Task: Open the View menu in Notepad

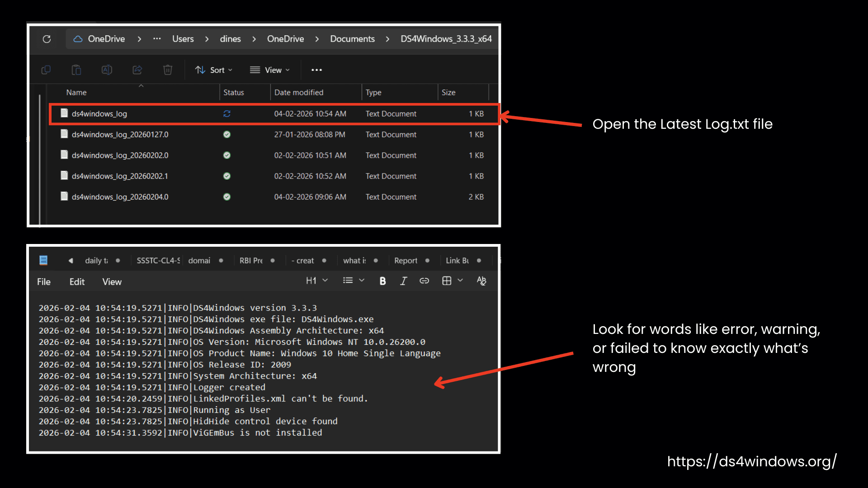Action: pyautogui.click(x=112, y=282)
